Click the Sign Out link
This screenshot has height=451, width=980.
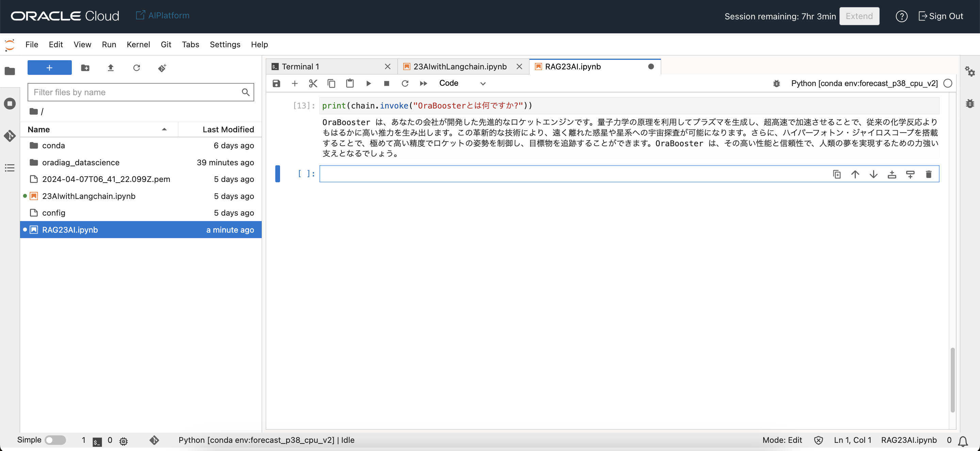coord(941,16)
